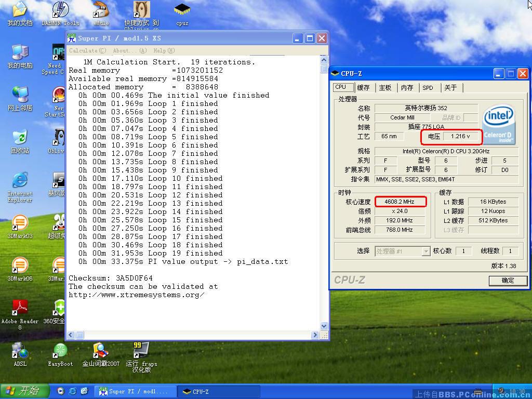
Task: Switch to the 缓存 tab in CPU-Z
Action: (x=363, y=88)
